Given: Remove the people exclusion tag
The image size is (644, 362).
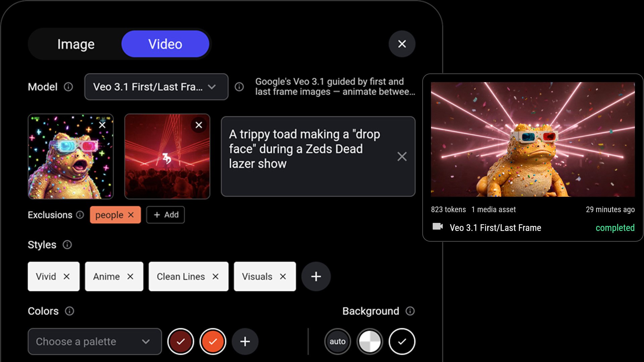Looking at the screenshot, I should pyautogui.click(x=131, y=215).
